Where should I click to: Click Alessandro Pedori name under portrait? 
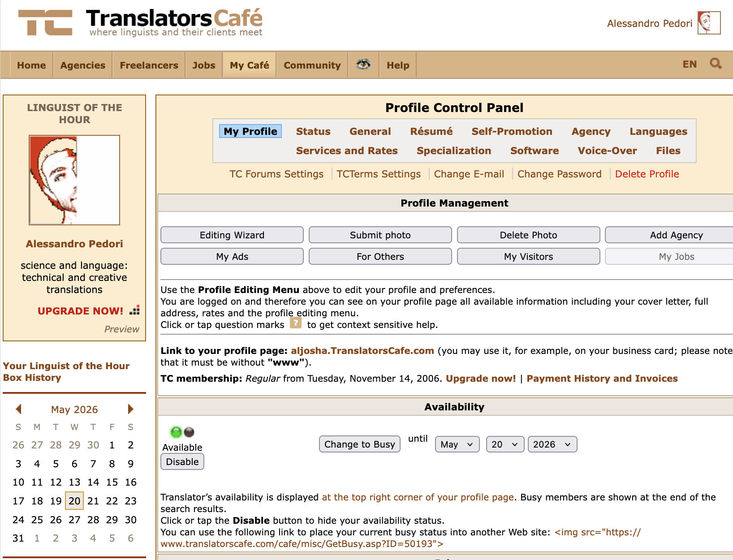click(x=74, y=244)
